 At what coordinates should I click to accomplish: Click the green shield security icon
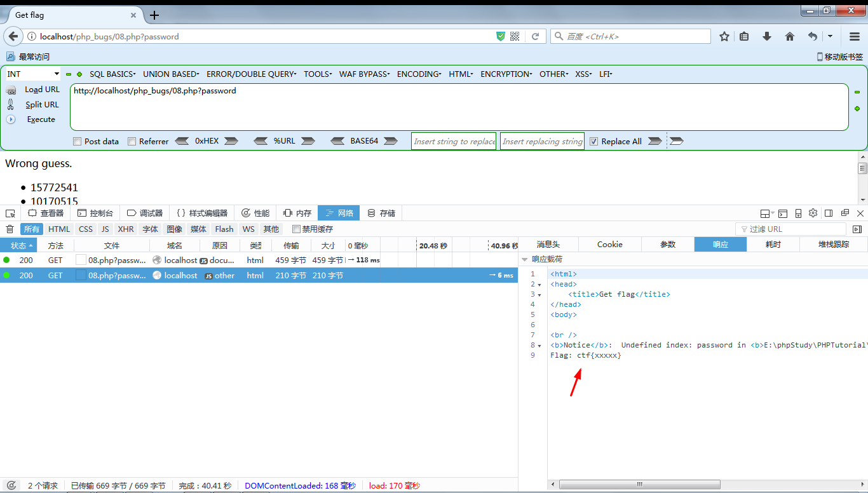click(501, 36)
